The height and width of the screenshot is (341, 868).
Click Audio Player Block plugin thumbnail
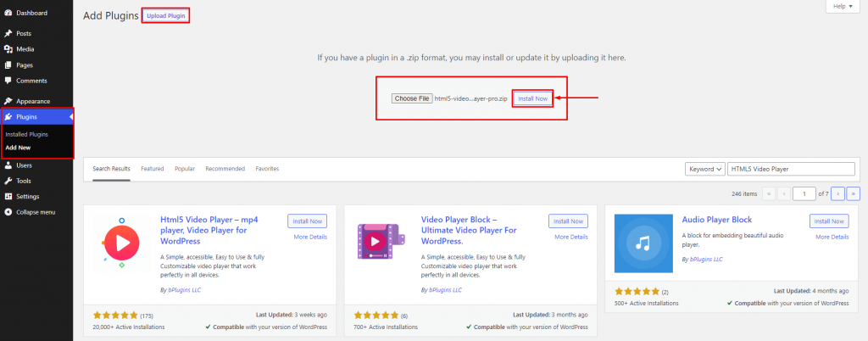click(643, 243)
